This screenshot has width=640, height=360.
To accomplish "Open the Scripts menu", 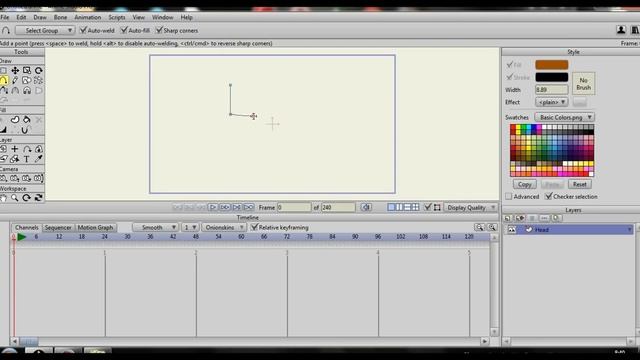I will (117, 17).
